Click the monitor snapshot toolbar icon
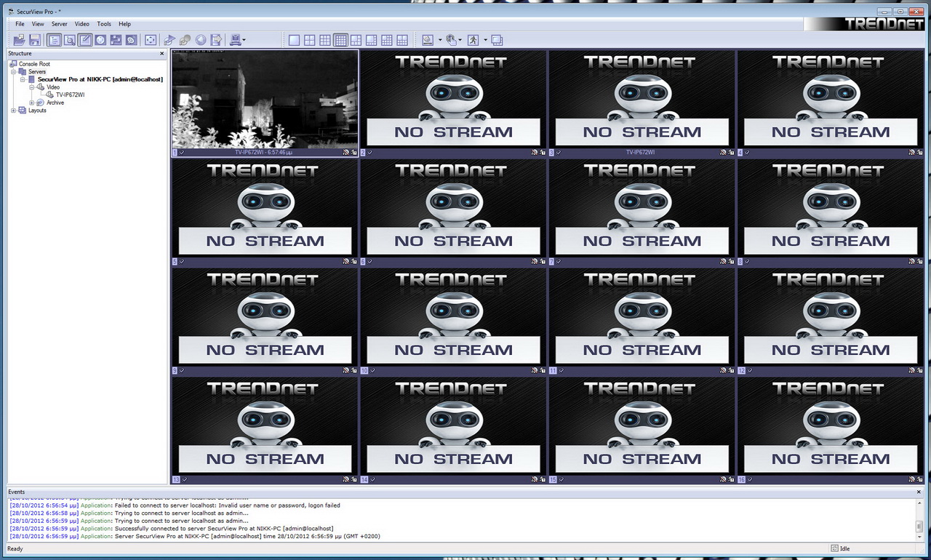 (x=428, y=40)
